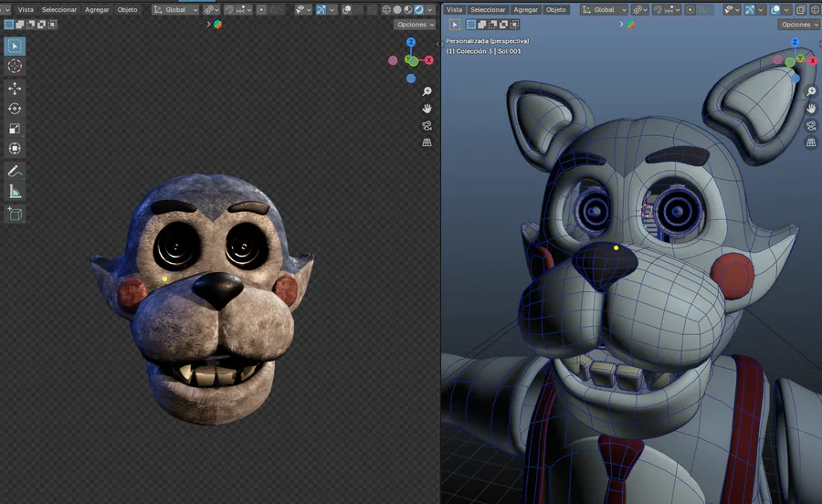This screenshot has width=822, height=504.
Task: Switch left viewport to rendered shading
Action: [x=418, y=9]
